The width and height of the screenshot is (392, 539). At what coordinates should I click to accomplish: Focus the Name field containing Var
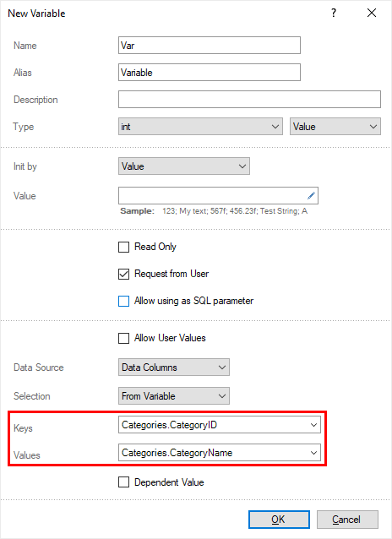point(210,46)
